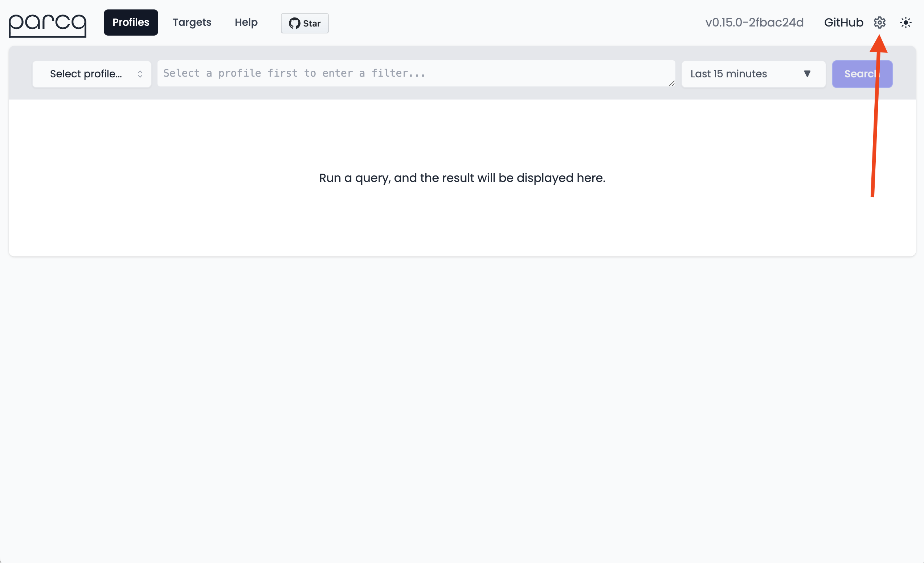
Task: Click the Parca logo
Action: [x=47, y=25]
